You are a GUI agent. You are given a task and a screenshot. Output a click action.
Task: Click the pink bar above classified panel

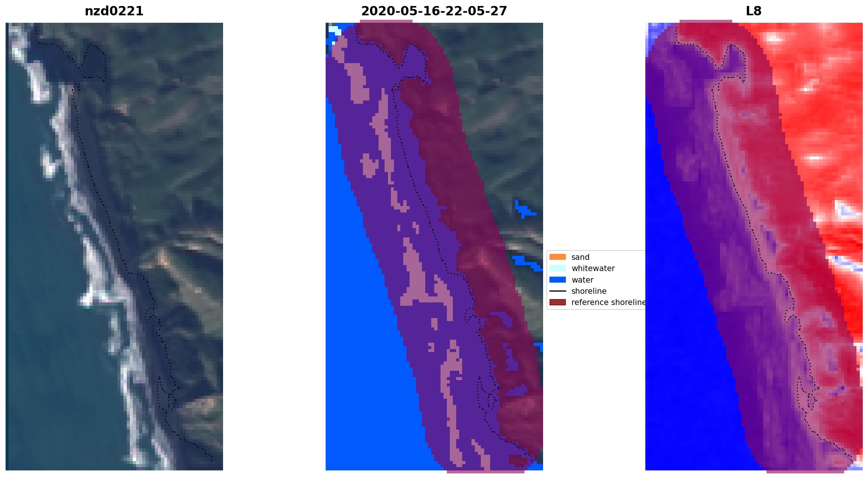[x=386, y=21]
